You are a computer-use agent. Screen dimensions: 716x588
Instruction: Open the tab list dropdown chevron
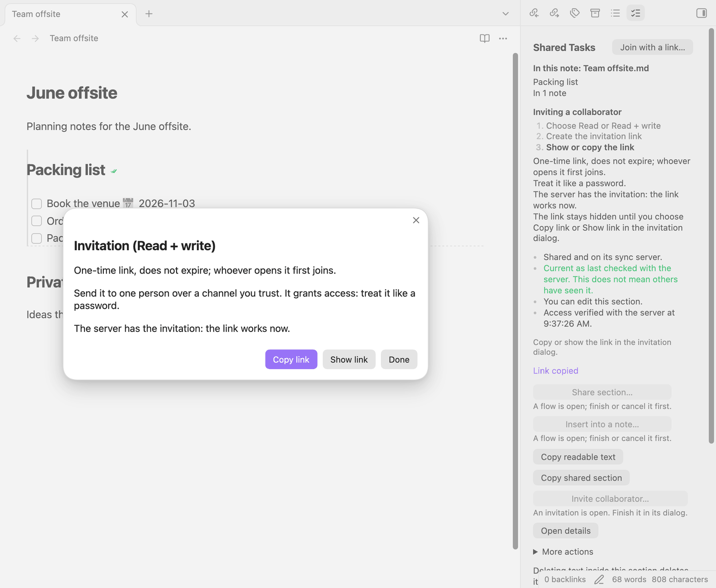pyautogui.click(x=506, y=14)
